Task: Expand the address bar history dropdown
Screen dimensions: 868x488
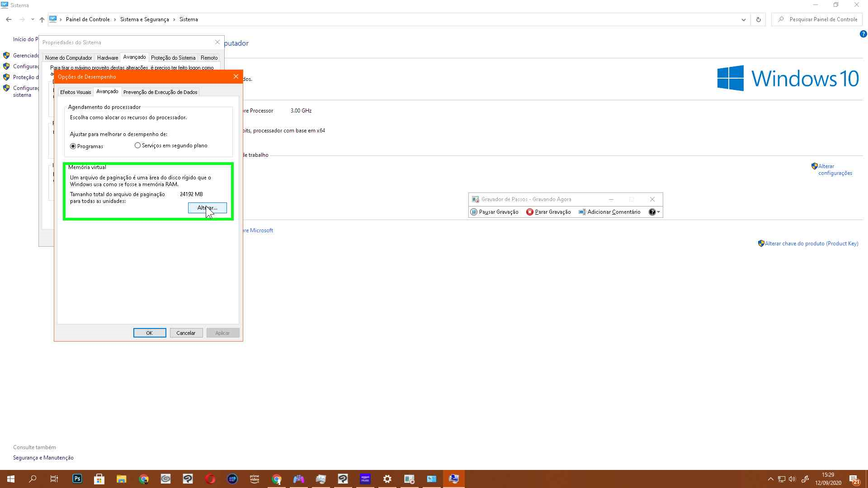Action: pyautogui.click(x=743, y=19)
